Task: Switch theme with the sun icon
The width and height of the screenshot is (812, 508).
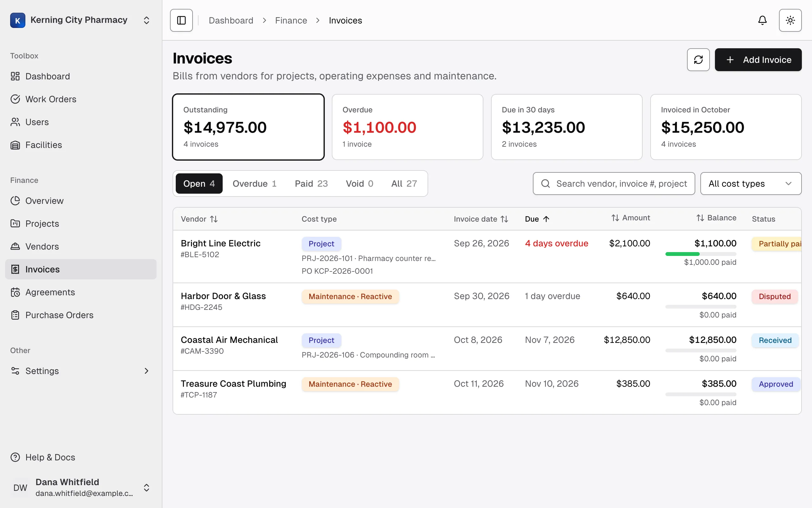Action: pyautogui.click(x=790, y=20)
